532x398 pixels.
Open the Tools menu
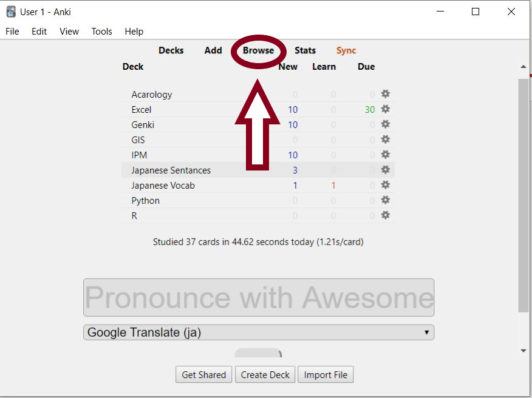(101, 32)
